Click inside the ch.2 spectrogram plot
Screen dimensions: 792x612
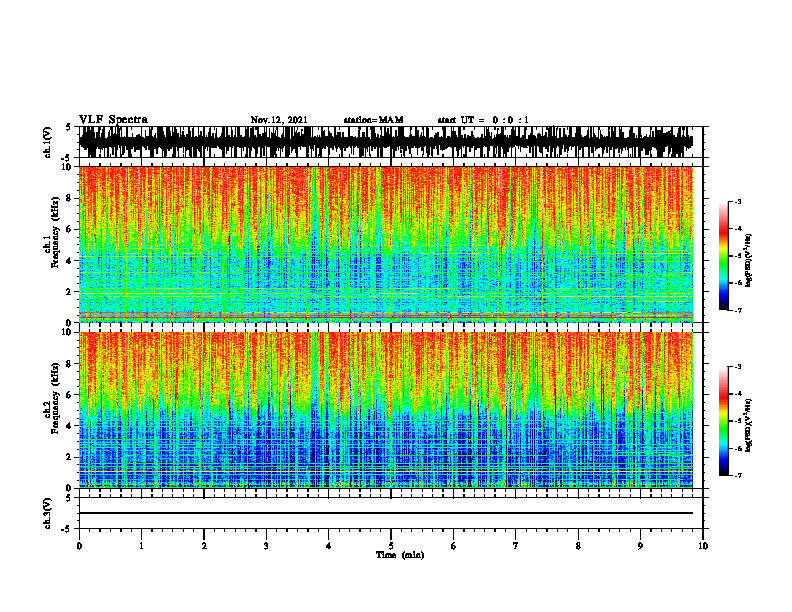[385, 410]
